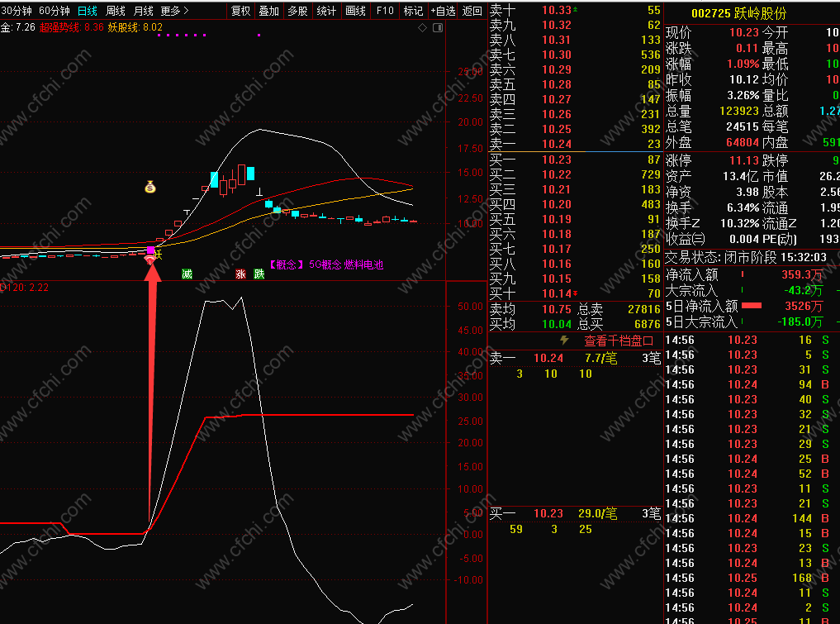
Task: Click the 5日净流入额 red bar
Action: point(752,306)
